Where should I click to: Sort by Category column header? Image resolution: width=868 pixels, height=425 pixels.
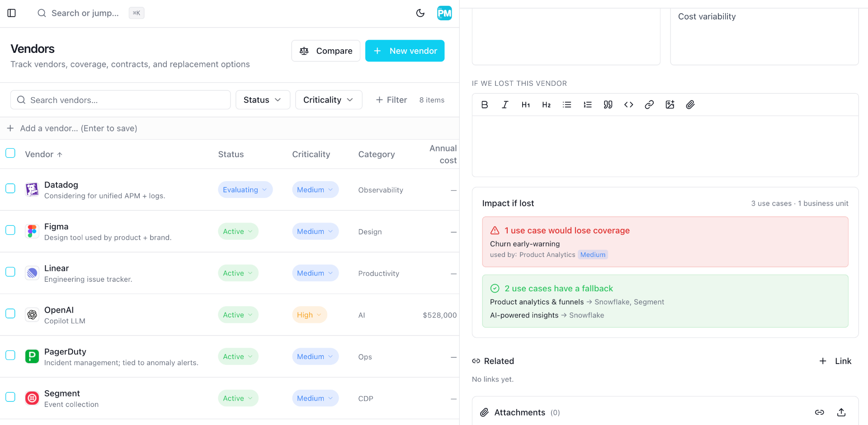(x=377, y=154)
